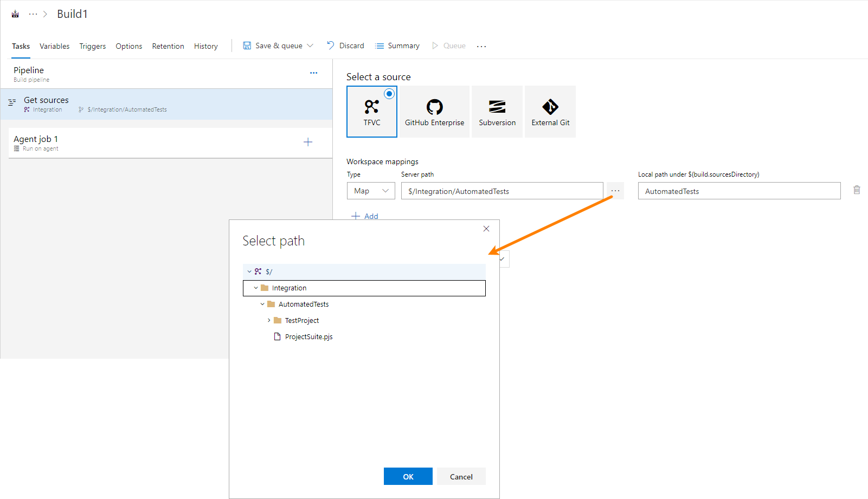Viewport: 868px width, 499px height.
Task: Select ProjectSuite.pjs in the tree
Action: (308, 336)
